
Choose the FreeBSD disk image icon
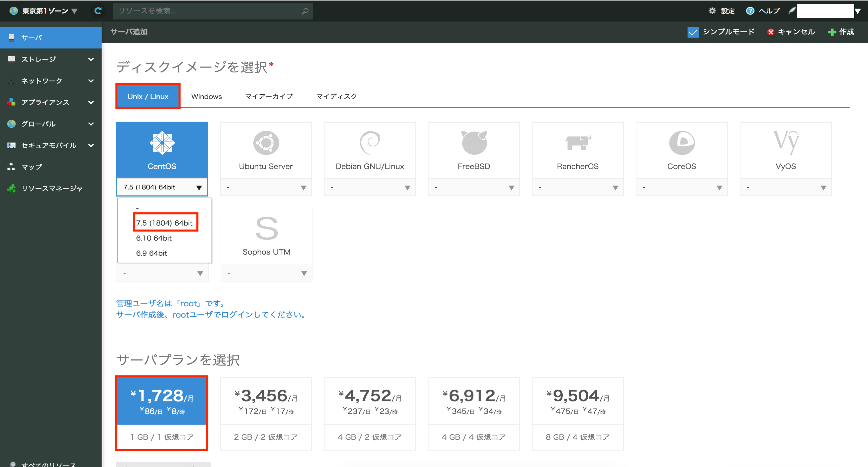coord(473,143)
